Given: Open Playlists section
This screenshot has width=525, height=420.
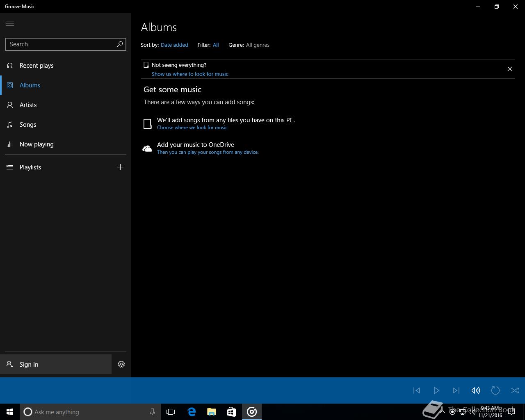Looking at the screenshot, I should 55,167.
